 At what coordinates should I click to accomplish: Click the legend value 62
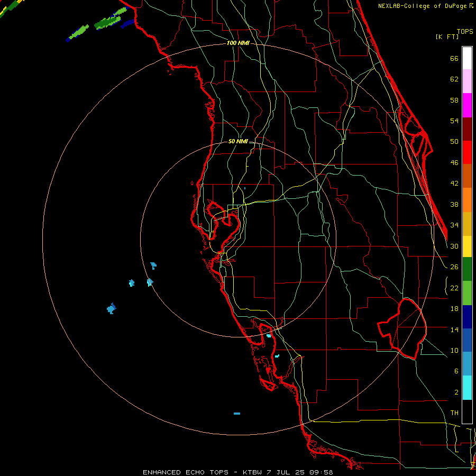(x=454, y=79)
